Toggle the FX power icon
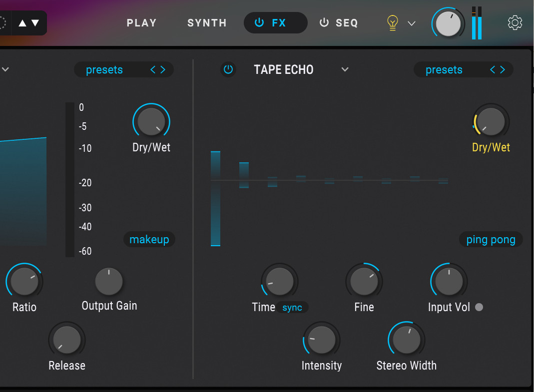The width and height of the screenshot is (534, 392). (259, 23)
